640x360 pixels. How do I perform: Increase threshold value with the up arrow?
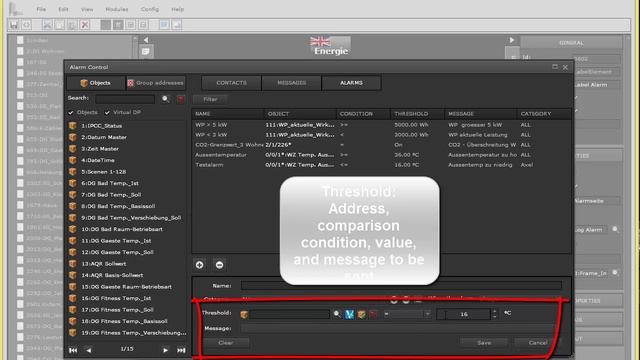[x=495, y=311]
